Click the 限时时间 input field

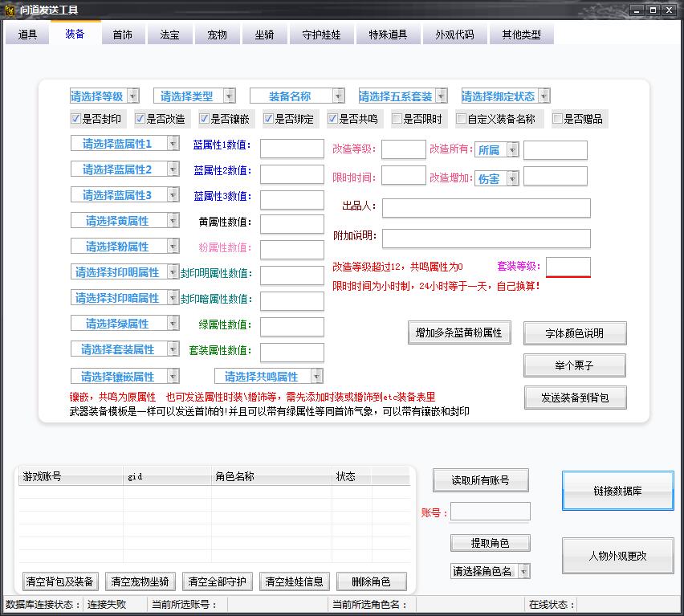pos(404,175)
